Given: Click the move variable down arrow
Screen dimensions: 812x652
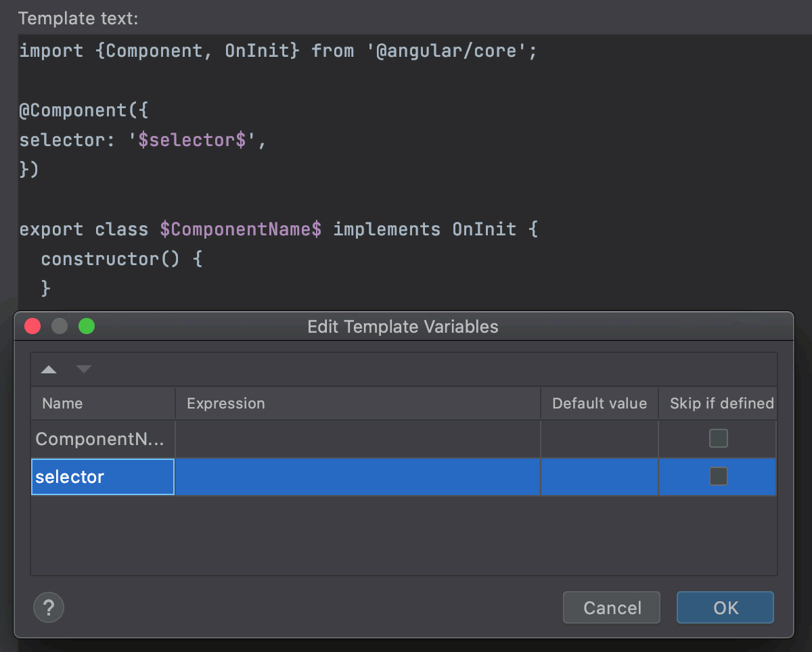Looking at the screenshot, I should click(x=83, y=369).
